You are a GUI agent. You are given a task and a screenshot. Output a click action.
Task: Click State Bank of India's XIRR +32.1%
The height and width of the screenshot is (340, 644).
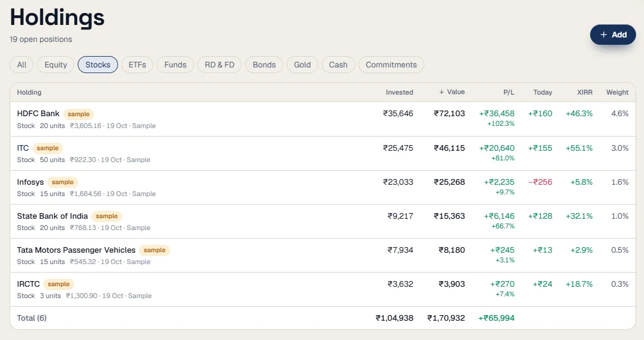(579, 216)
